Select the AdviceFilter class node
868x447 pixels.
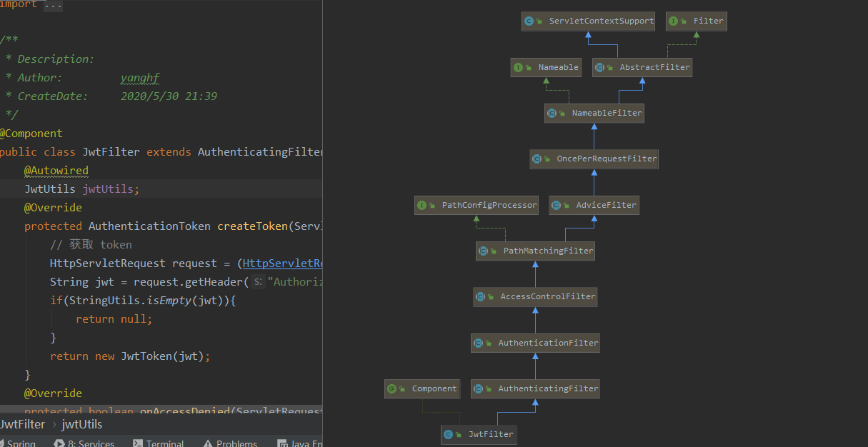click(x=594, y=206)
